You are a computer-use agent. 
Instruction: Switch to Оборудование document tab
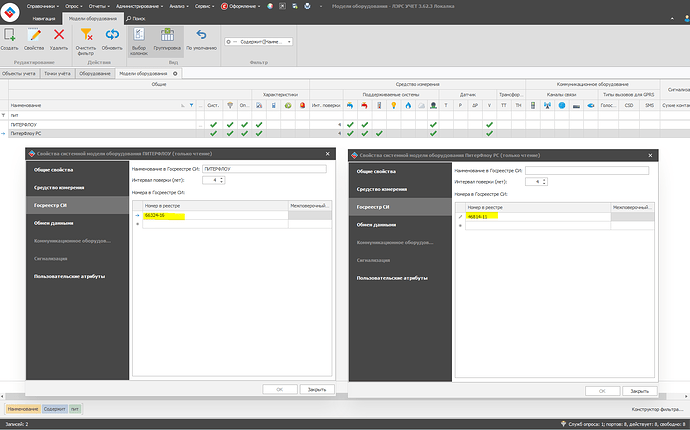point(95,74)
